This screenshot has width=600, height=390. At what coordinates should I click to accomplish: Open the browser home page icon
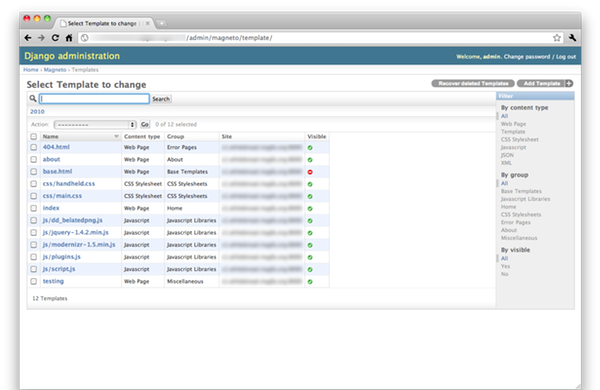point(69,38)
